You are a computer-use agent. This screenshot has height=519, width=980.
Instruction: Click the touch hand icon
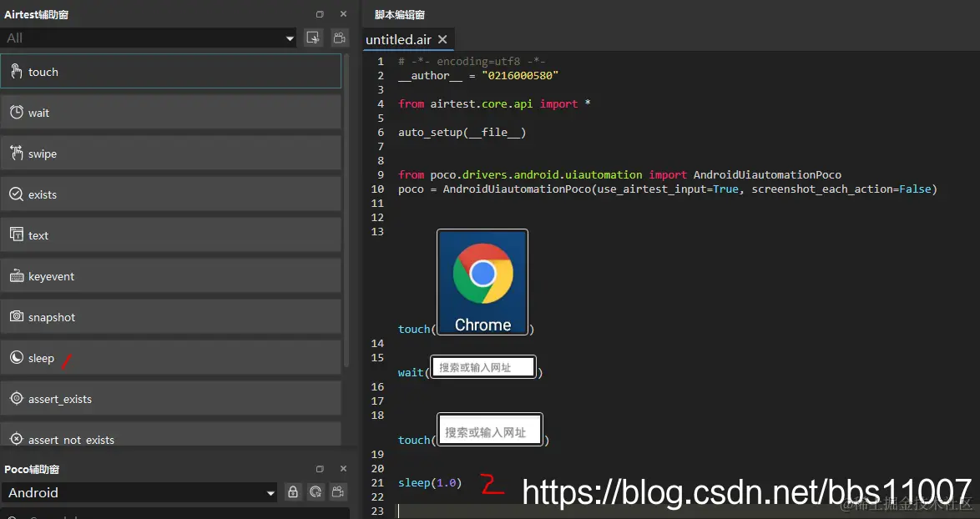16,71
